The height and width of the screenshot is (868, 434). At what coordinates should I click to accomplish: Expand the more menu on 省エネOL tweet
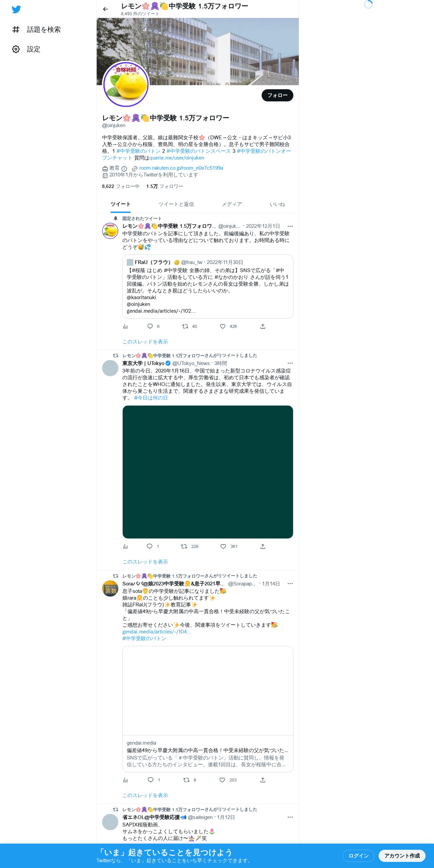pyautogui.click(x=290, y=817)
